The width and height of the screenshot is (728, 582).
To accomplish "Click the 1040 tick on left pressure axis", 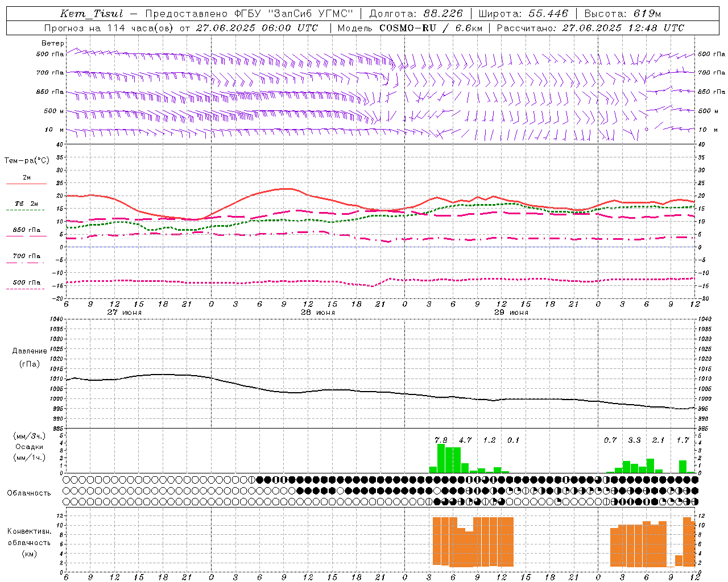I will click(56, 319).
